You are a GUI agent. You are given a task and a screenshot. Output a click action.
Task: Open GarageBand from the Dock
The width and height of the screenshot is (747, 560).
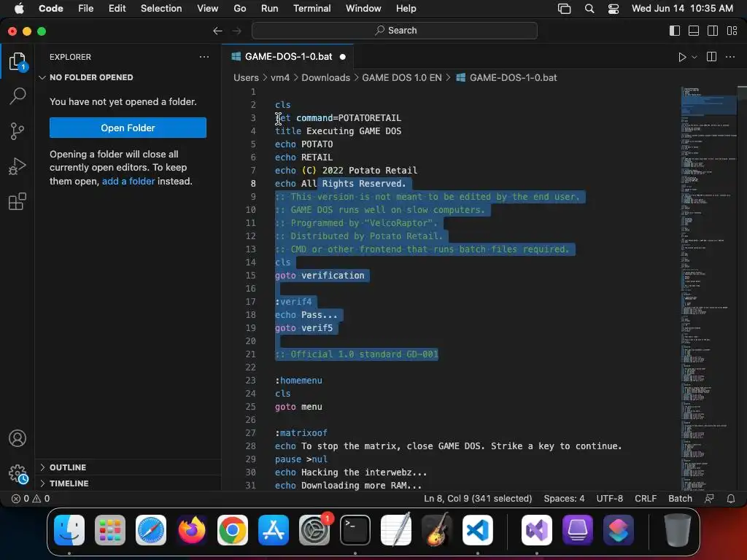click(x=437, y=530)
